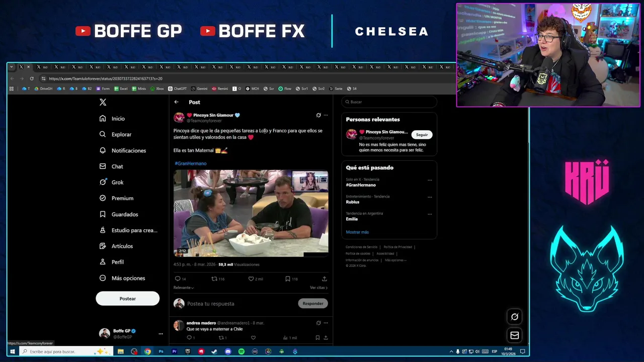This screenshot has height=362, width=644.
Task: Click the back arrow next to Post
Action: pos(177,102)
